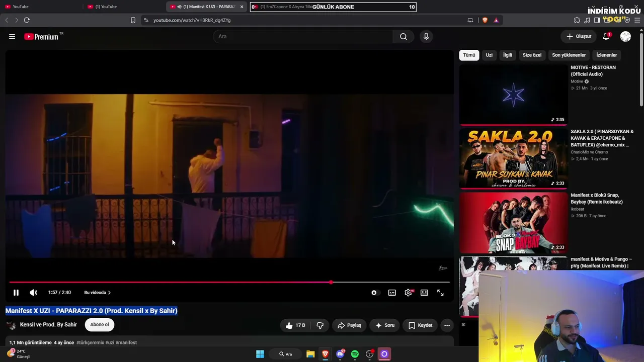Image resolution: width=644 pixels, height=362 pixels.
Task: Toggle subtitles on the video player
Action: tap(392, 293)
